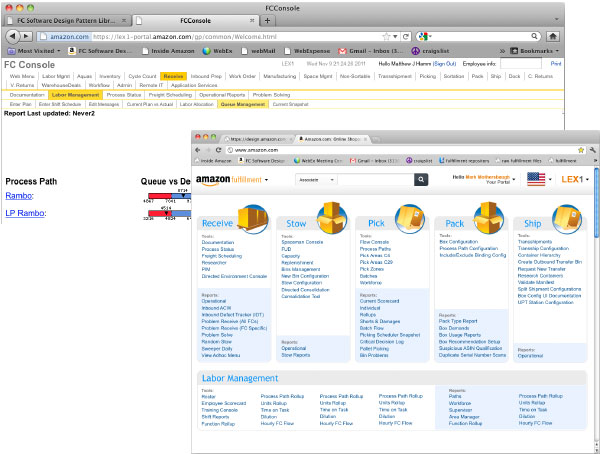The height and width of the screenshot is (454, 600).
Task: Click the Firefox forward arrow button
Action: [26, 36]
